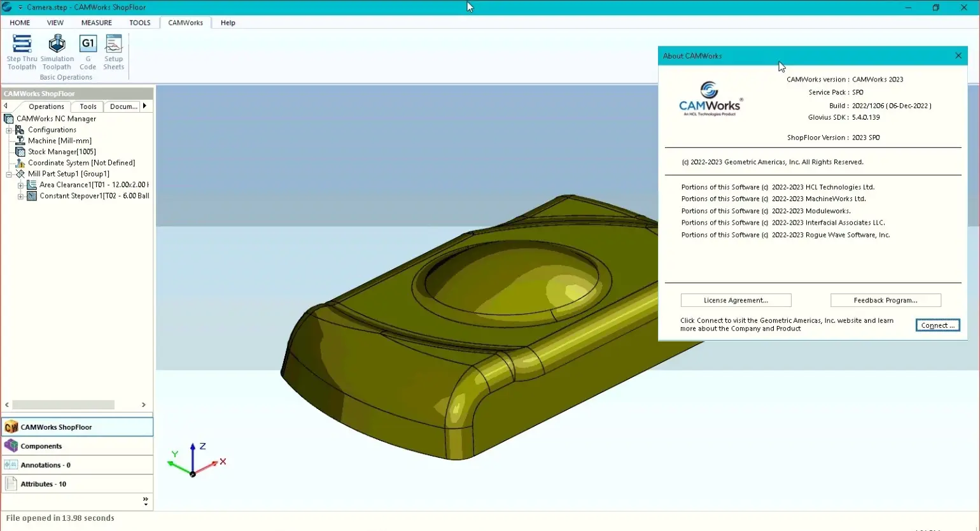The height and width of the screenshot is (531, 980).
Task: Open the CAMWorks ShopFloor pane
Action: [x=78, y=427]
